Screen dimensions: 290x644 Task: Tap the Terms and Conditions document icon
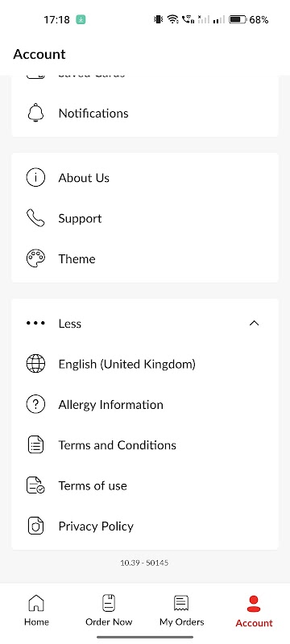click(35, 445)
